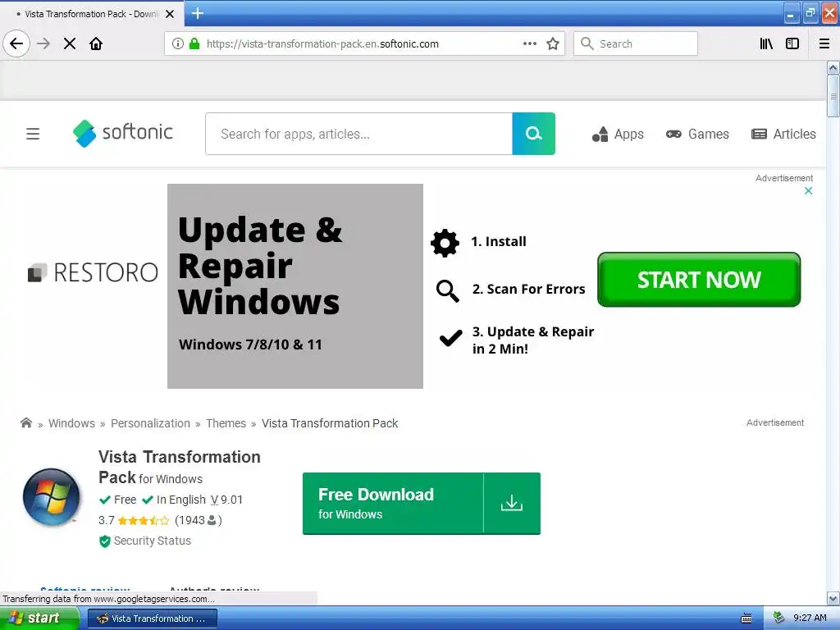The height and width of the screenshot is (630, 840).
Task: Open the Windows start menu
Action: pos(39,619)
